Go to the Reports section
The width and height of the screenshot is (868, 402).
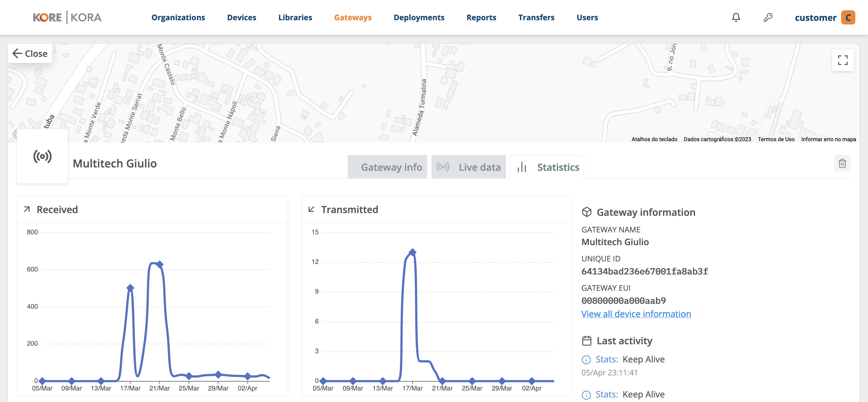tap(481, 18)
